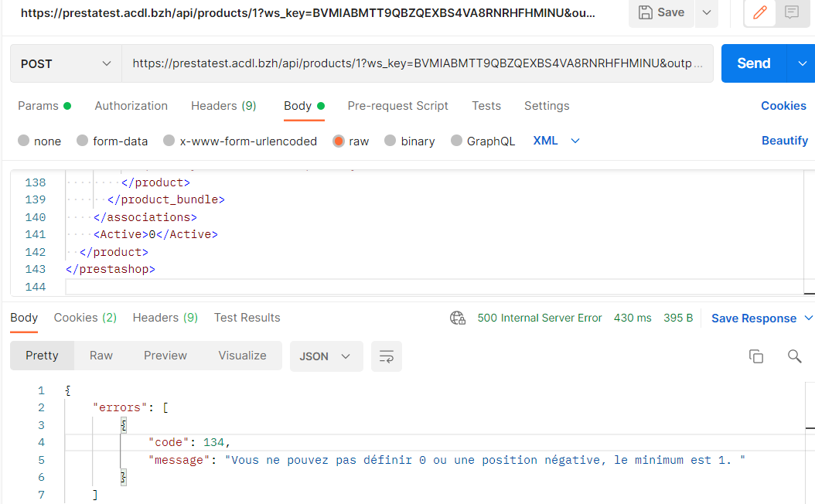Screen dimensions: 815x504
Task: Click the network status globe icon
Action: (457, 318)
